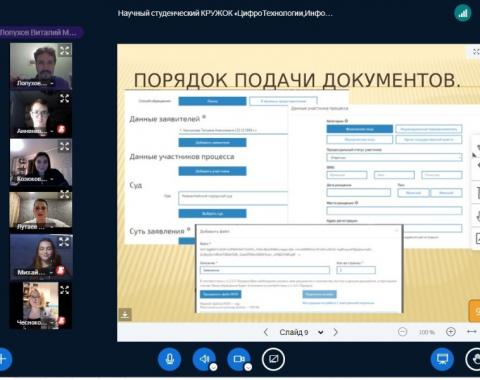Screen dimensions: 480x380
Task: Go to the previous slide arrow
Action: (266, 332)
